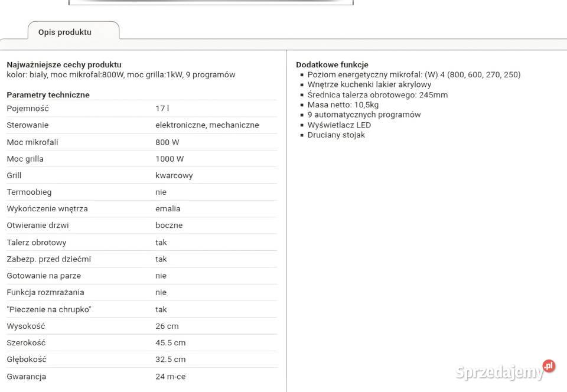Select the Dodatkowe funkcje heading
Image resolution: width=567 pixels, height=392 pixels.
pyautogui.click(x=332, y=64)
